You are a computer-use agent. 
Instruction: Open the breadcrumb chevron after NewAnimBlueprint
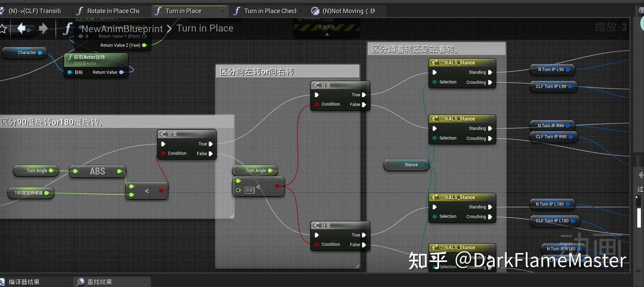coord(169,29)
